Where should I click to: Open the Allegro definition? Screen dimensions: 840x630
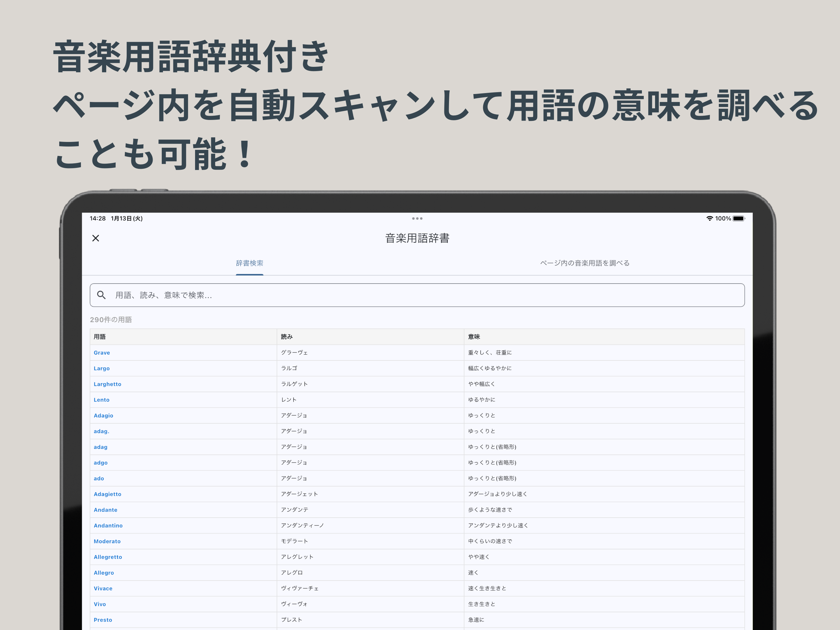(104, 572)
